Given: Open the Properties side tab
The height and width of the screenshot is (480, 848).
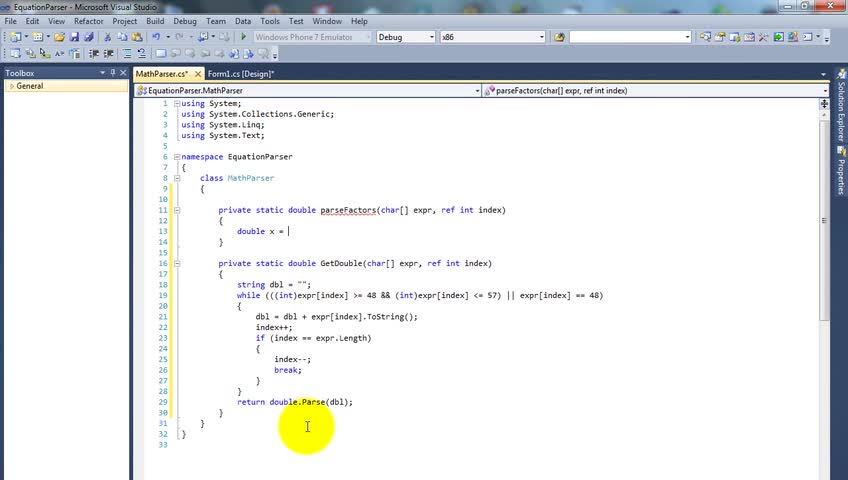Looking at the screenshot, I should (x=841, y=171).
